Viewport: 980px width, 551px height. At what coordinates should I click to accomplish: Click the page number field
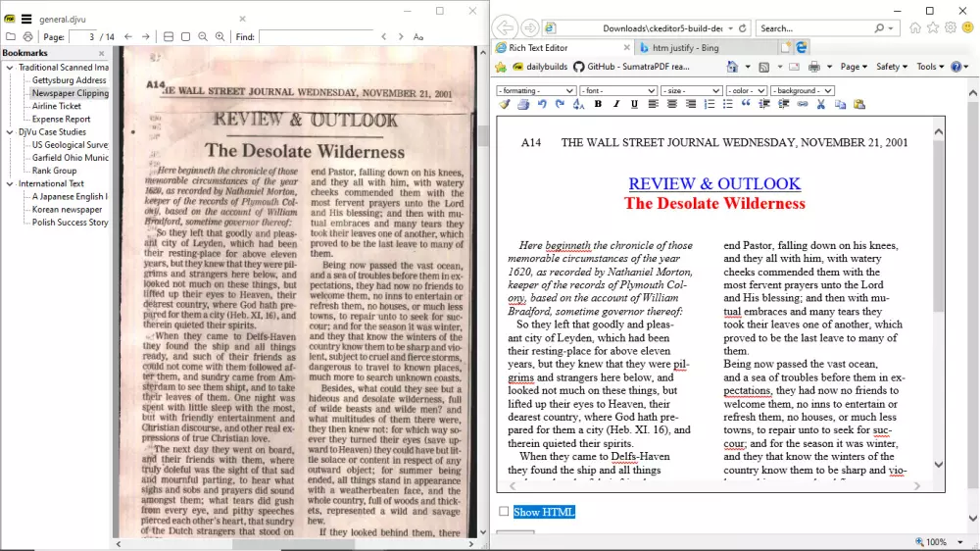[x=83, y=37]
